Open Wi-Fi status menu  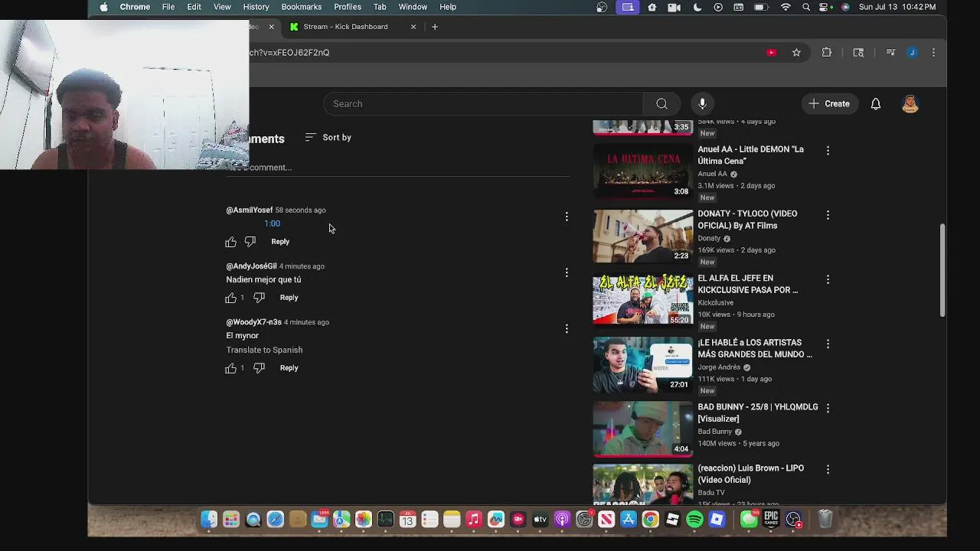[x=786, y=7]
